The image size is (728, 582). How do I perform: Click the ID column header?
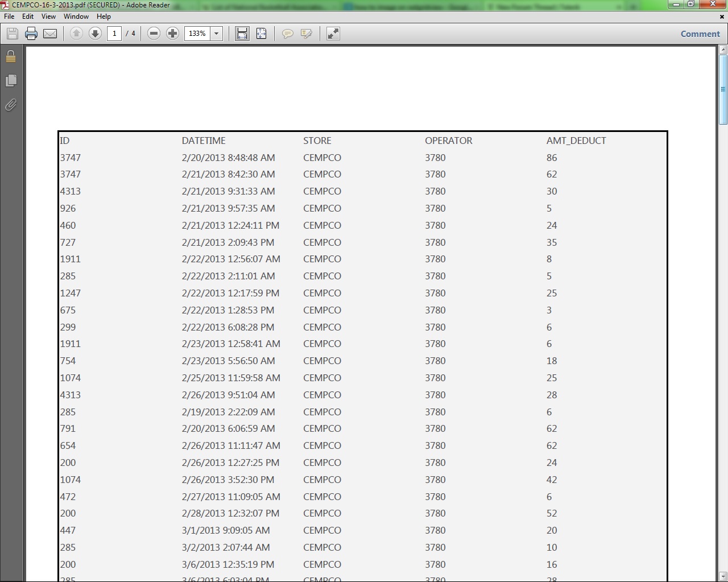[x=65, y=141]
